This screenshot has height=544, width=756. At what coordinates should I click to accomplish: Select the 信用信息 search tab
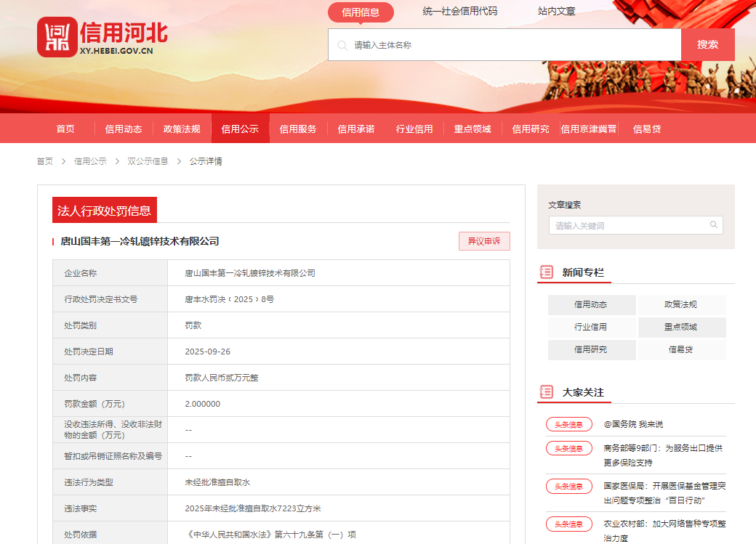pyautogui.click(x=361, y=12)
